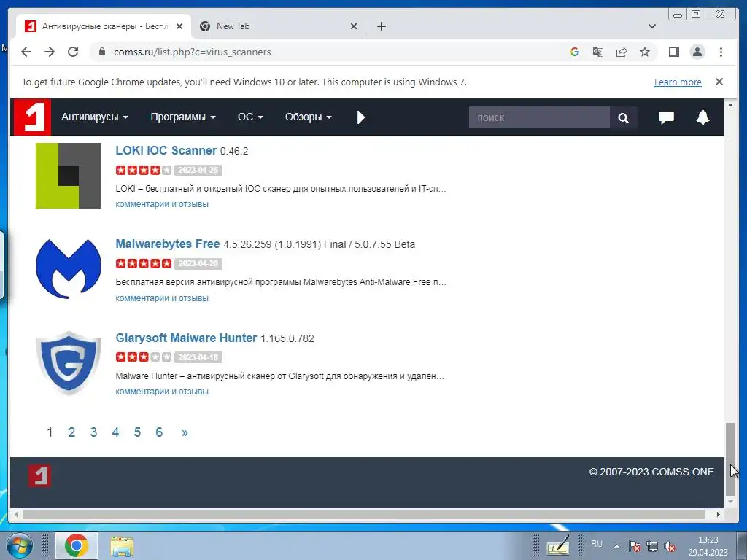Click the Action Center flag tray icon
747x560 pixels.
[634, 547]
